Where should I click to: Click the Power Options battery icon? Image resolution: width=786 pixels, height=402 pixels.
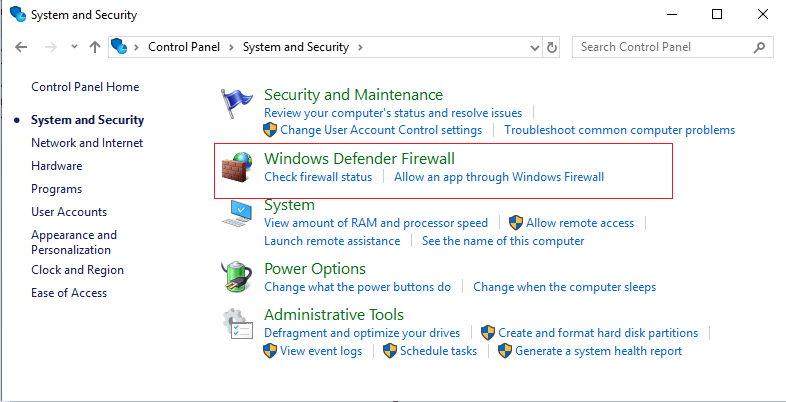pyautogui.click(x=237, y=276)
